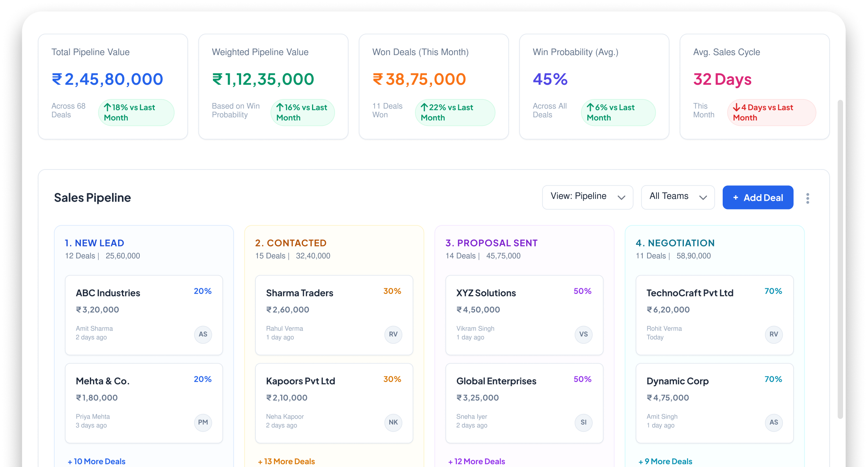Click the Add Deal button
868x467 pixels.
click(758, 197)
